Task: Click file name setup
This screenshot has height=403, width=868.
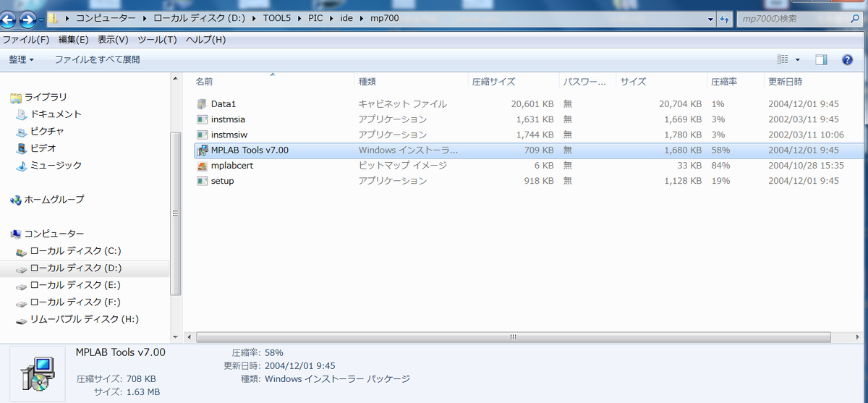Action: (222, 181)
